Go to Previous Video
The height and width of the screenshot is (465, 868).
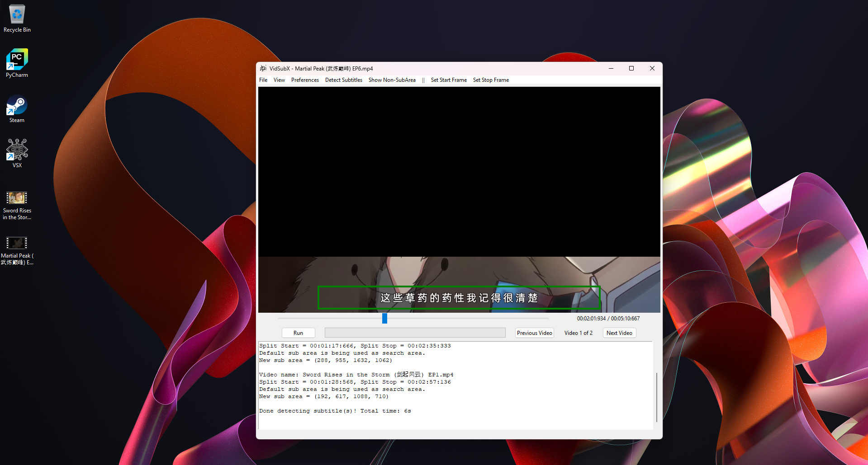pos(534,333)
